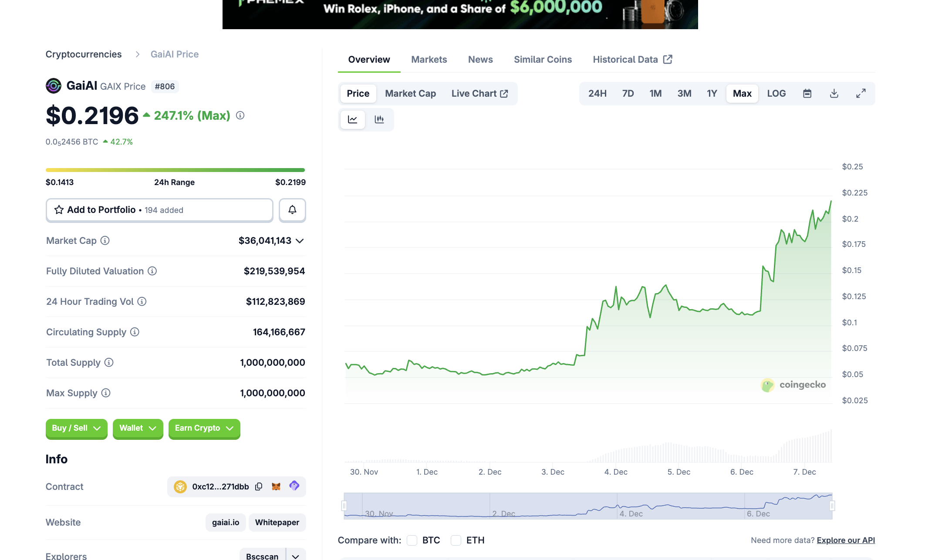Enable ETH comparison checkbox

coord(456,540)
